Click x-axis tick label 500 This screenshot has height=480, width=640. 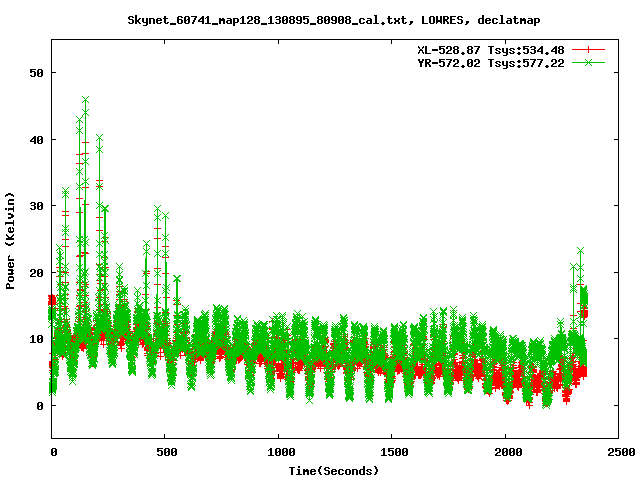tap(167, 452)
